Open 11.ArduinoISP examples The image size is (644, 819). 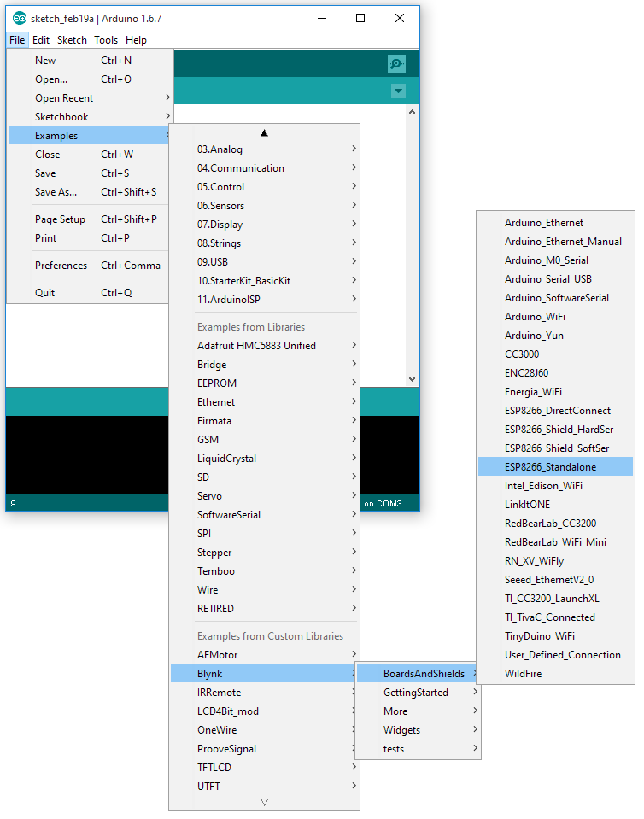264,300
